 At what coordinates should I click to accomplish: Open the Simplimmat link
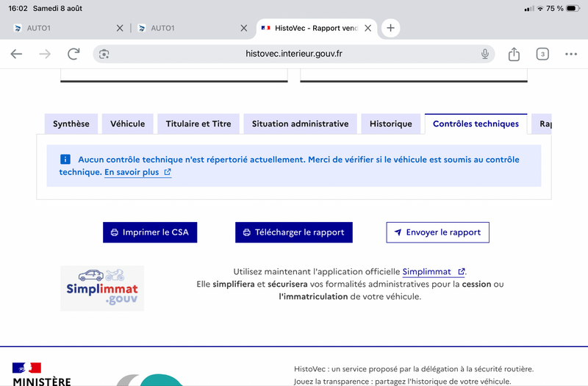(x=434, y=271)
